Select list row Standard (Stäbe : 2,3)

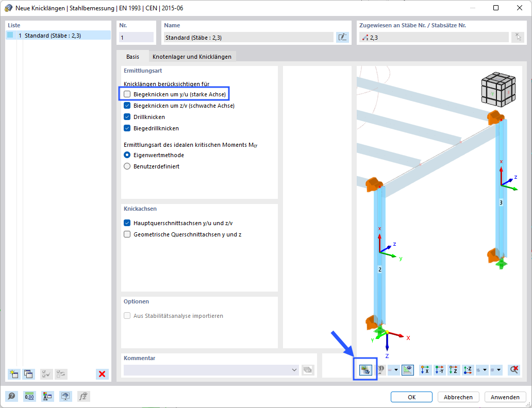[x=58, y=35]
